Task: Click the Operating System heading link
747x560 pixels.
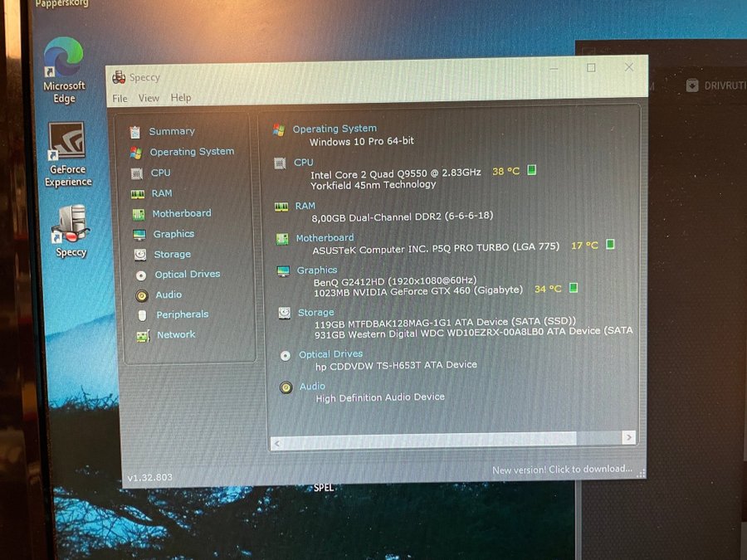Action: coord(334,129)
